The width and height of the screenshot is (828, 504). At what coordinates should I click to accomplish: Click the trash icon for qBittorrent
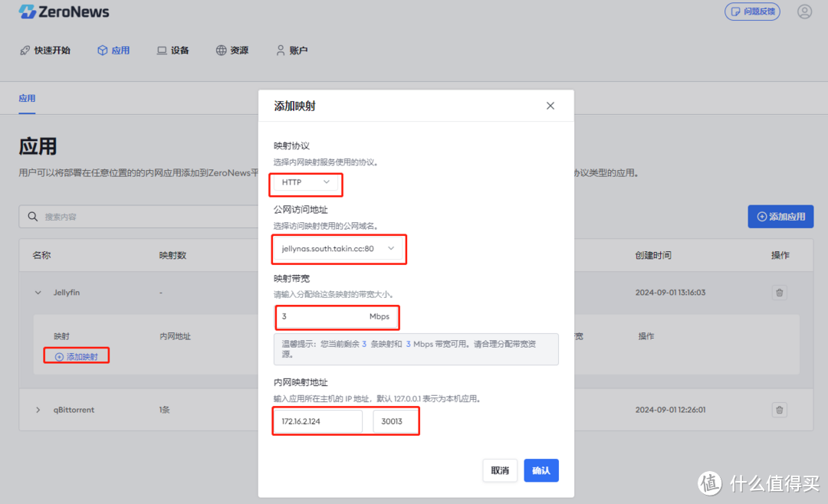click(779, 410)
